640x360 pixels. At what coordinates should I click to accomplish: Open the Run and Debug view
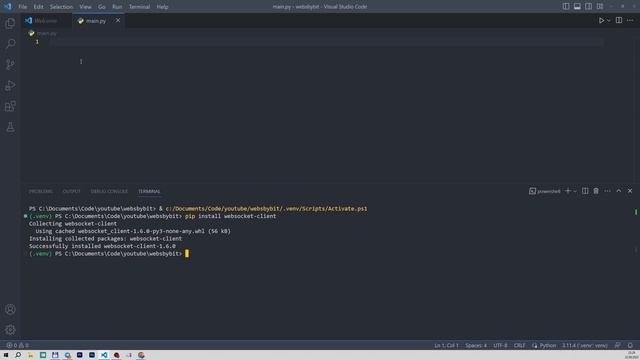(10, 85)
